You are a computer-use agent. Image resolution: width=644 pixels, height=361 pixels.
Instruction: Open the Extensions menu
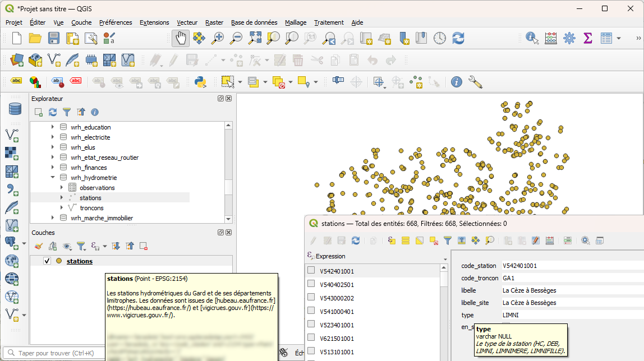pos(154,22)
